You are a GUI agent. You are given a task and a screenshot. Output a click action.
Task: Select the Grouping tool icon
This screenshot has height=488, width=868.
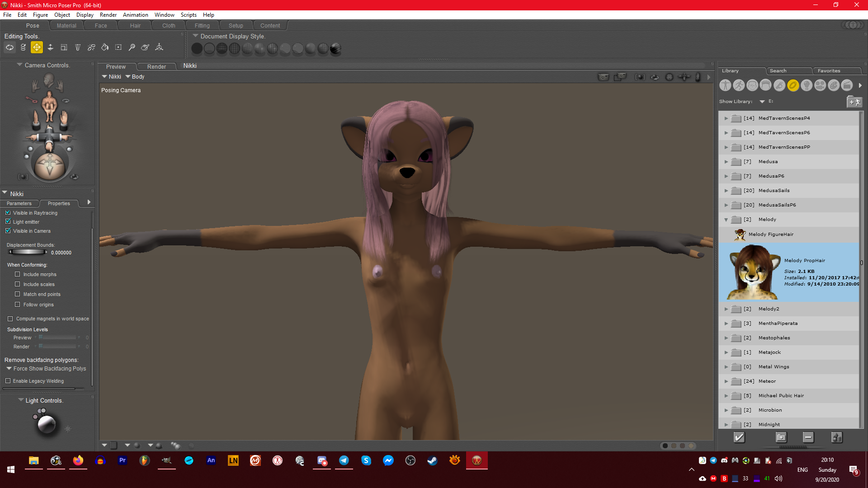tap(118, 47)
